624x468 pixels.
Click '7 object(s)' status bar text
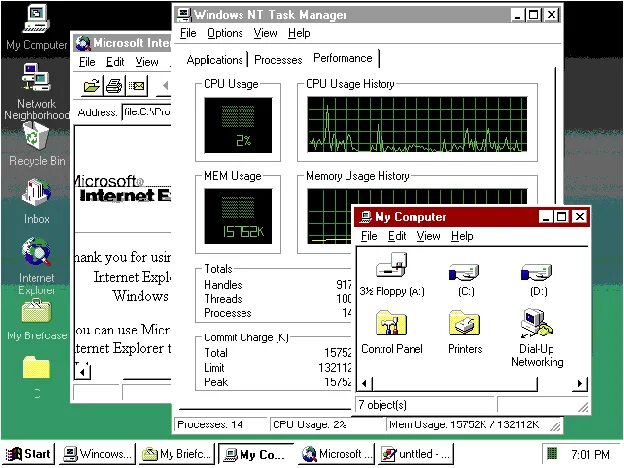[382, 405]
